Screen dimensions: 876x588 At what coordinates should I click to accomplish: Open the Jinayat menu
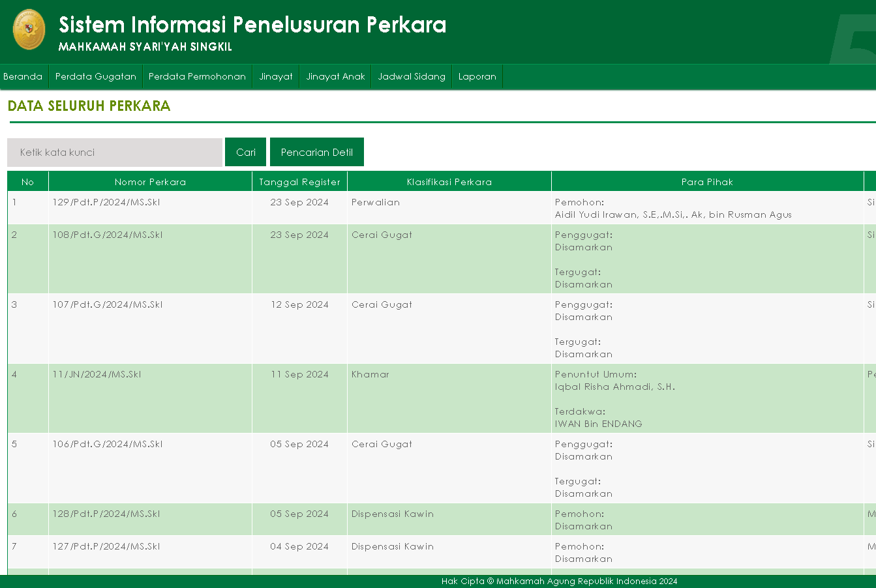click(275, 76)
